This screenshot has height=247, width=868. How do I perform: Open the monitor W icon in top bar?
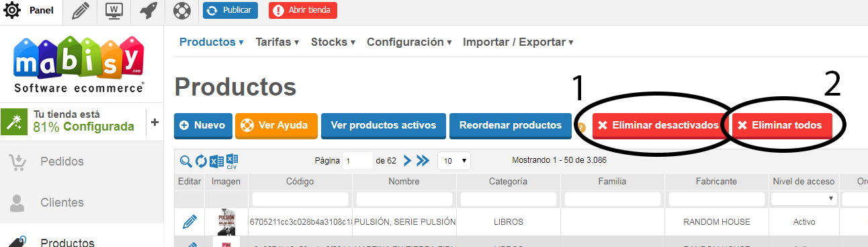coord(114,10)
